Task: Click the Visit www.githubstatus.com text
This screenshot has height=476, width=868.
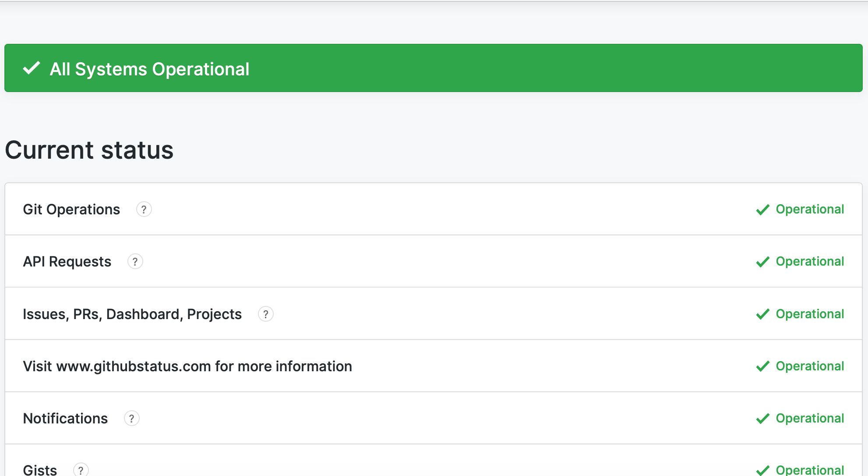Action: [187, 366]
